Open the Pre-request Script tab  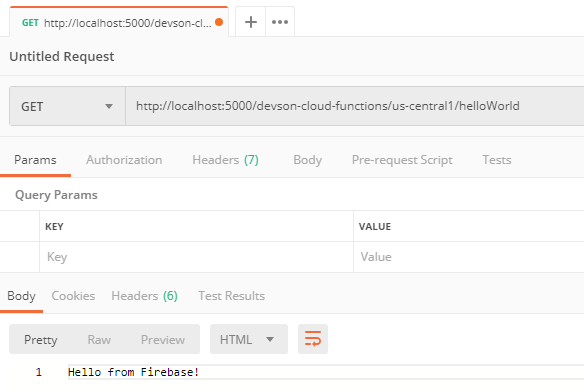click(402, 160)
